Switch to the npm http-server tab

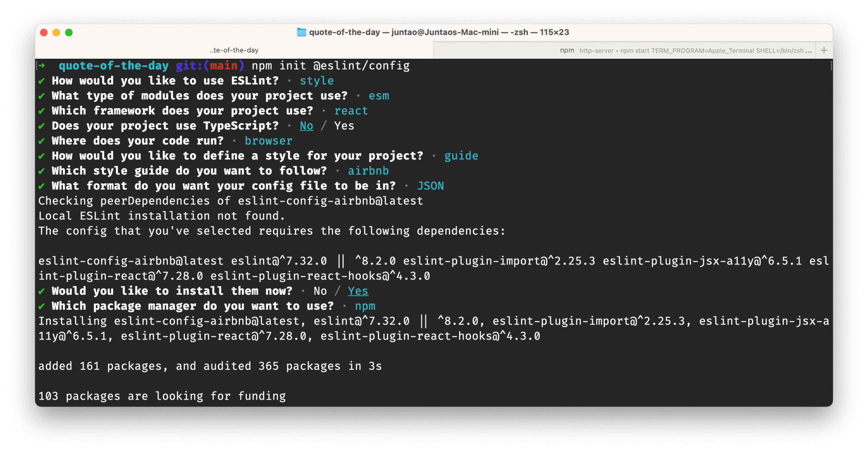624,50
